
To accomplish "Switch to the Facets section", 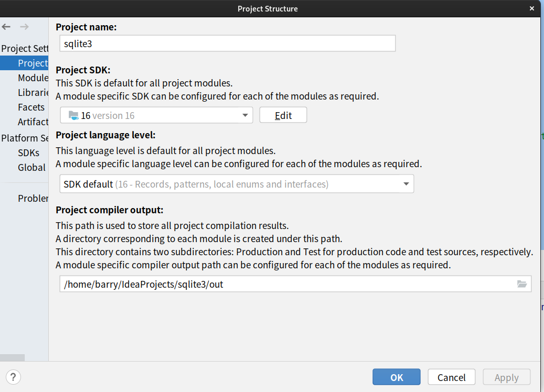I will [x=31, y=107].
